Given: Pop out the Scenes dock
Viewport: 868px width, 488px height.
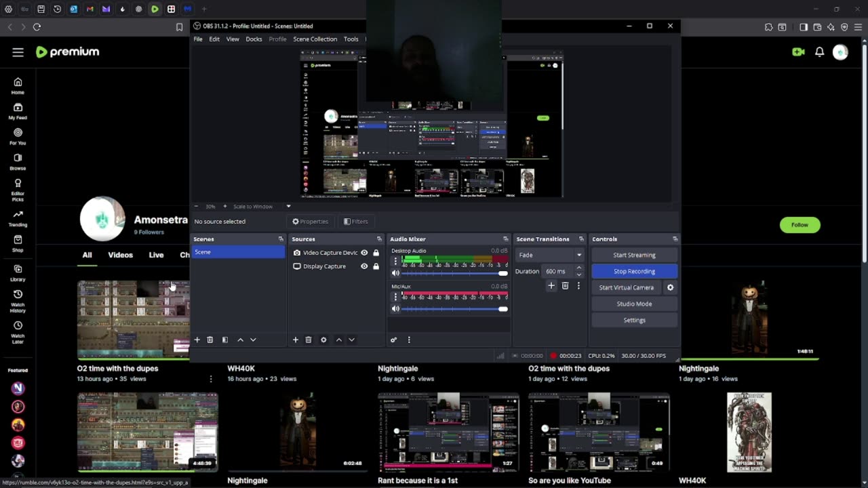Looking at the screenshot, I should coord(281,239).
